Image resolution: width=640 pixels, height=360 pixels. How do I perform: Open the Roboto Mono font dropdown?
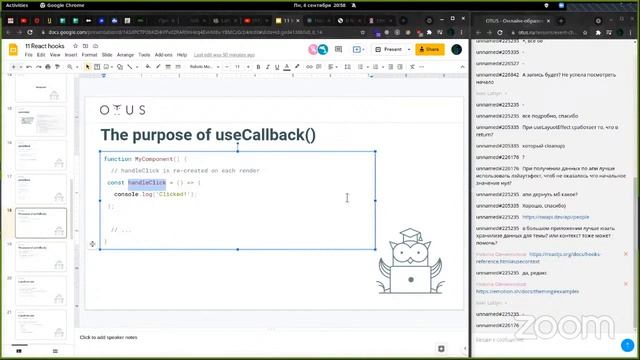pos(204,67)
